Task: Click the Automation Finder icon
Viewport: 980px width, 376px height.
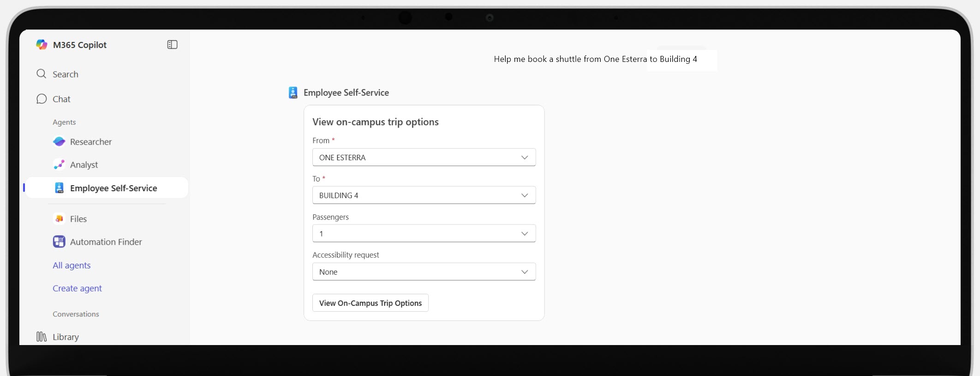Action: [x=59, y=242]
